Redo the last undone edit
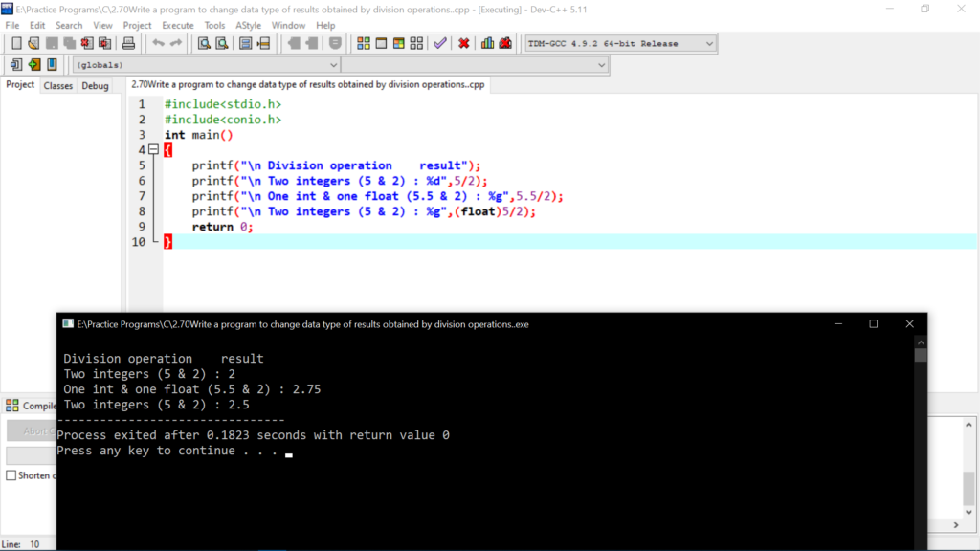 176,43
